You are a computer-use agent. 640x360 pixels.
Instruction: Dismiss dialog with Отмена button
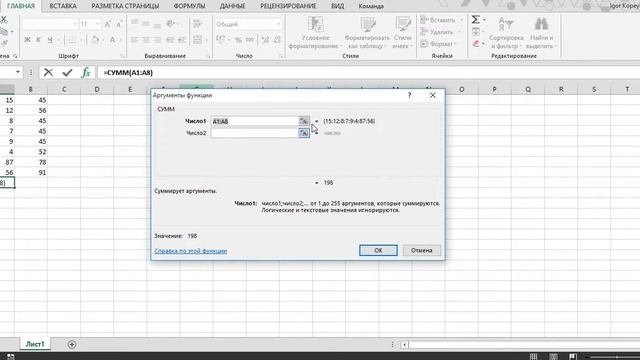pyautogui.click(x=422, y=250)
